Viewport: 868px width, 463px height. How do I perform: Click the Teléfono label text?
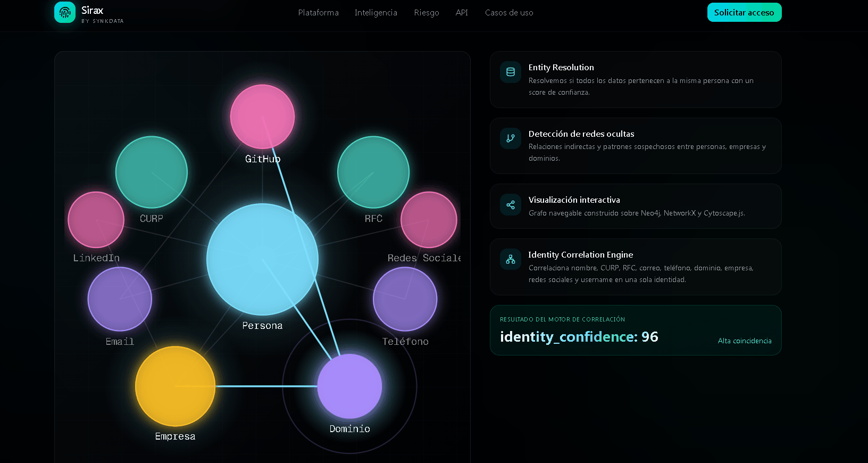[x=405, y=342]
